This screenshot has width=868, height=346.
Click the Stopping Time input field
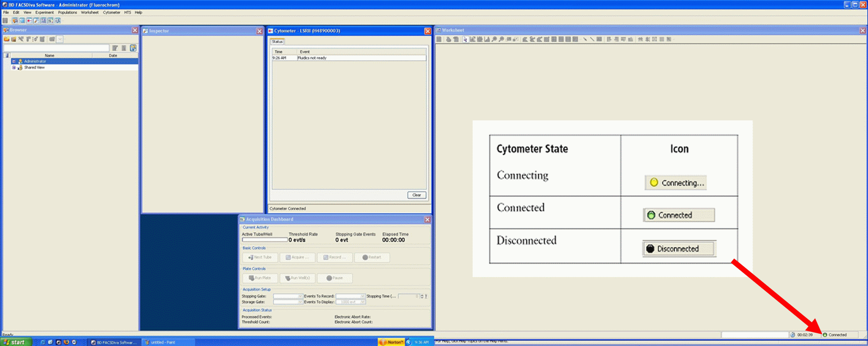coord(409,296)
